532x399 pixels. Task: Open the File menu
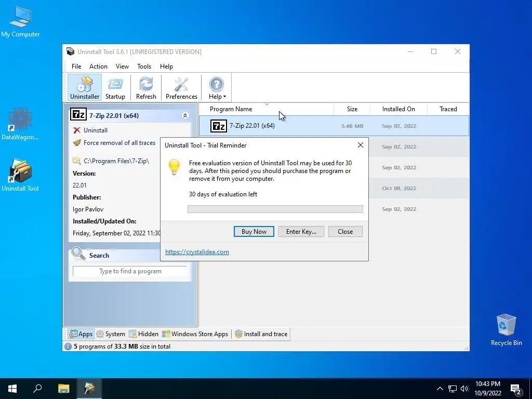click(76, 66)
